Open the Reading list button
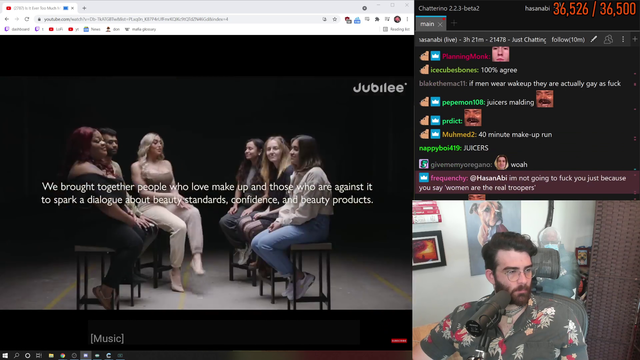The height and width of the screenshot is (360, 640). pyautogui.click(x=396, y=29)
